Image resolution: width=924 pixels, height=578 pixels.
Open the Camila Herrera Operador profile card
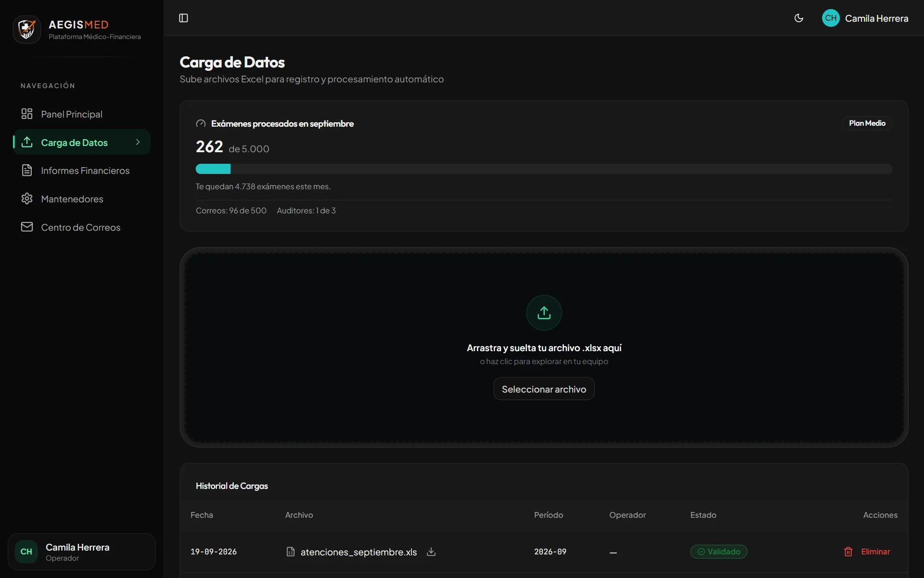pyautogui.click(x=82, y=552)
